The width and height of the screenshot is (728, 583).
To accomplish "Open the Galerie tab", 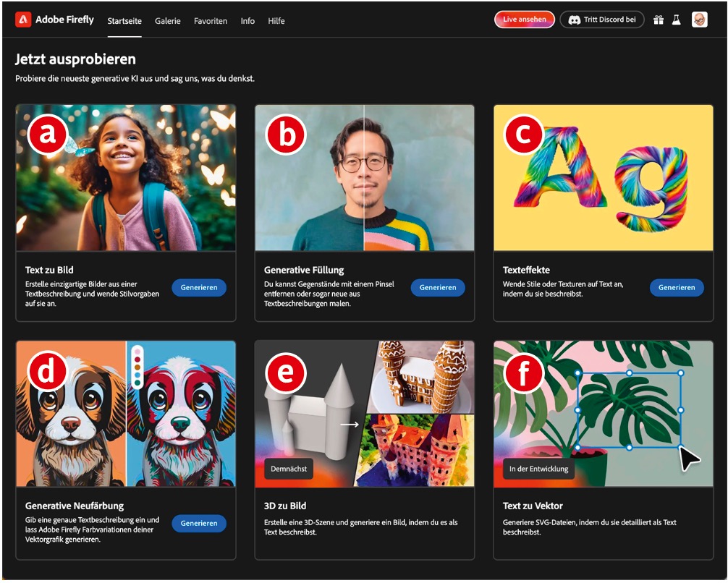I will (x=168, y=21).
